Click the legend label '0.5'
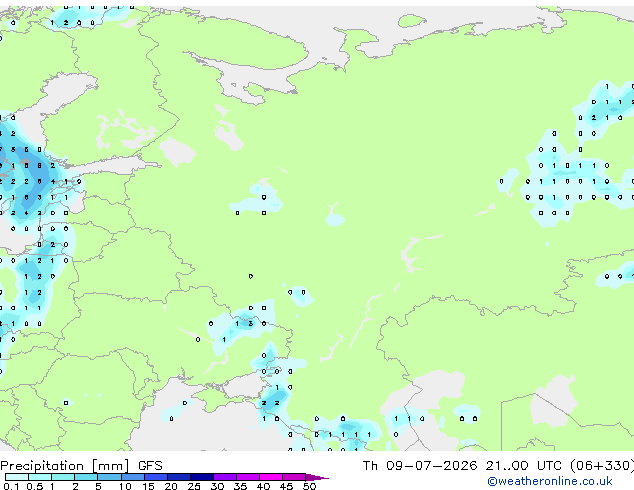This screenshot has height=490, width=634. (x=35, y=486)
